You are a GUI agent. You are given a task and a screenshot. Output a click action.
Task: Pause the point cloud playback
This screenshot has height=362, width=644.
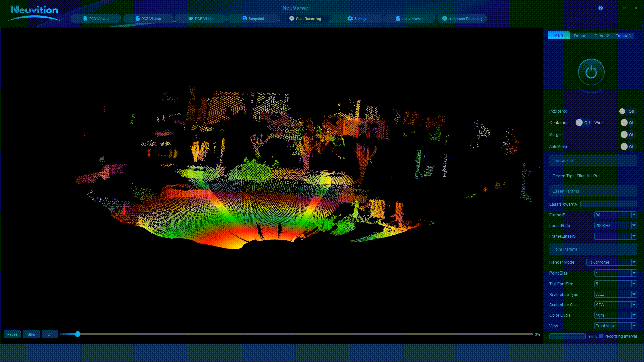[12, 334]
